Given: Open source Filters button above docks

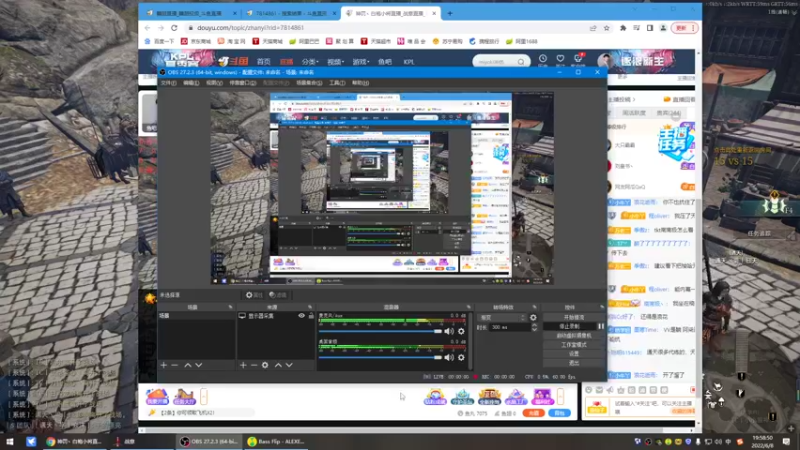Looking at the screenshot, I should tap(278, 295).
